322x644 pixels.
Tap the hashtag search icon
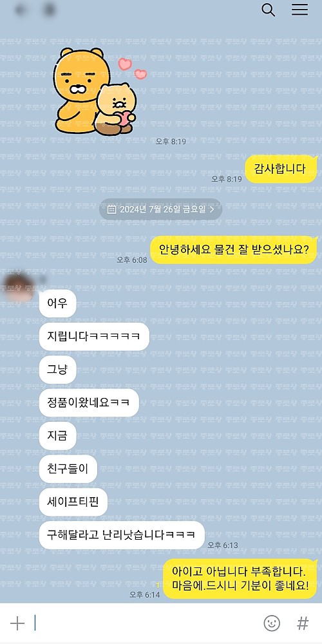[303, 623]
